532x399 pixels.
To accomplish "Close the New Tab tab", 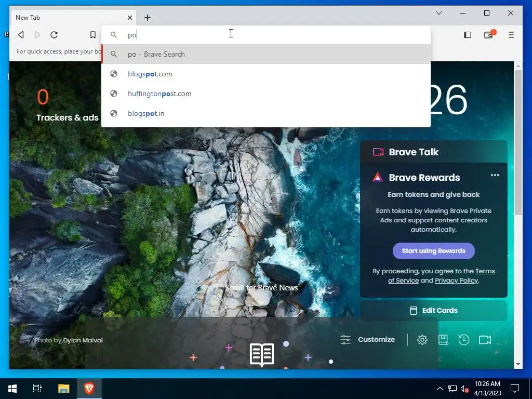I will coord(129,18).
